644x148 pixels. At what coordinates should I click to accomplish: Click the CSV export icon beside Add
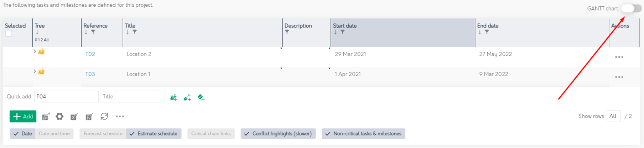click(46, 117)
